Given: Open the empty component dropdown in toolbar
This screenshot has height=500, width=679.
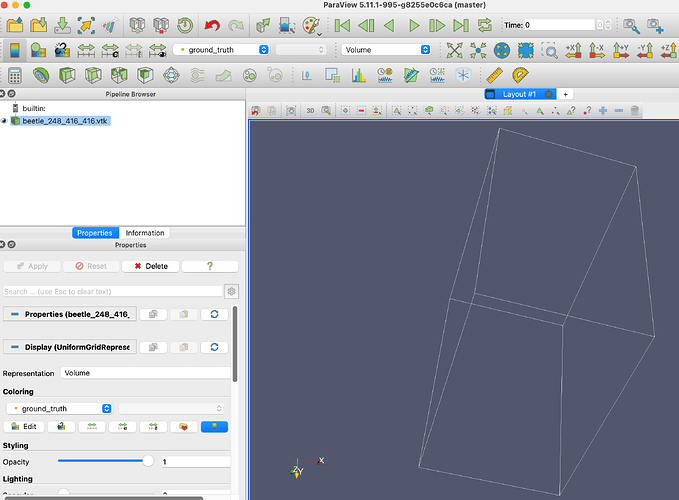Looking at the screenshot, I should pos(301,50).
